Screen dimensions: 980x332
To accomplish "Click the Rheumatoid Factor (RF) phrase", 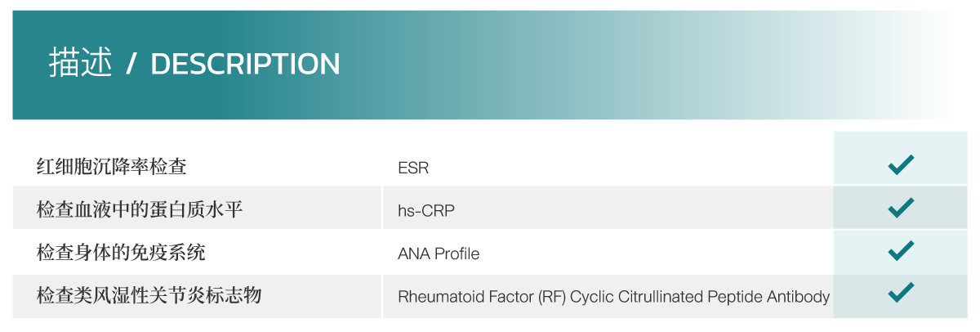I will click(x=482, y=296).
